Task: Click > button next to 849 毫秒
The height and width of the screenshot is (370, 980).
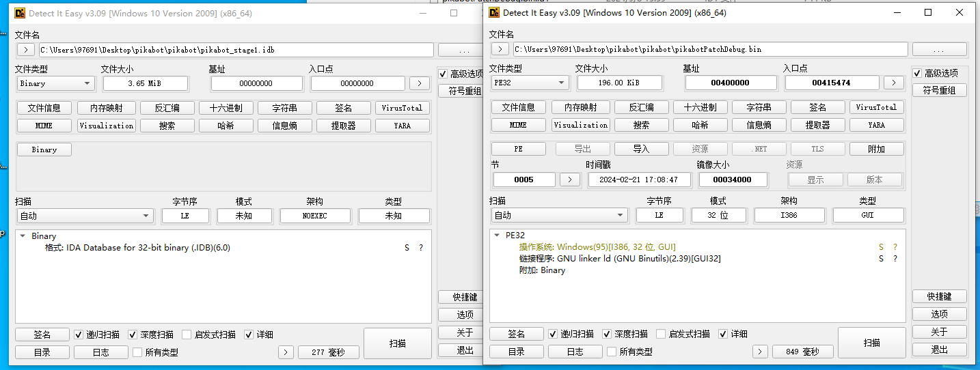Action: pos(760,352)
